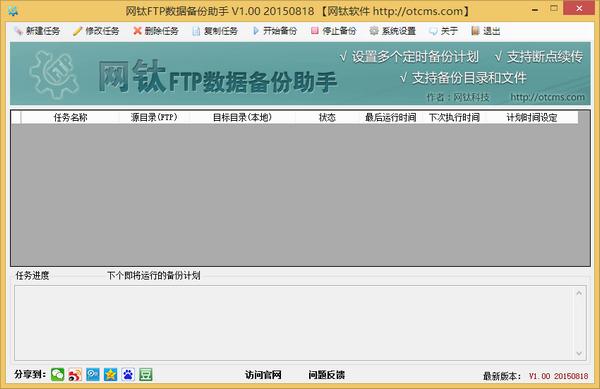This screenshot has height=389, width=600.
Task: Sort by 最后运行时间 column header
Action: [x=390, y=117]
